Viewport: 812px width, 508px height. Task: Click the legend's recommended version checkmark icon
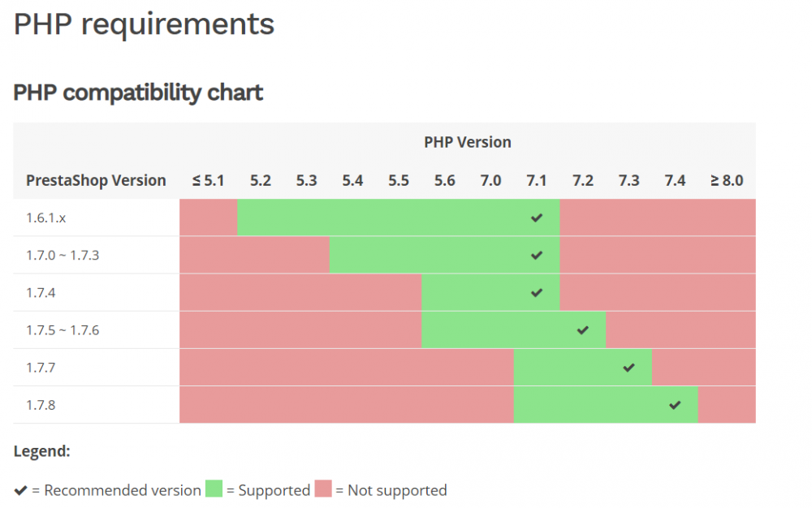(x=21, y=490)
